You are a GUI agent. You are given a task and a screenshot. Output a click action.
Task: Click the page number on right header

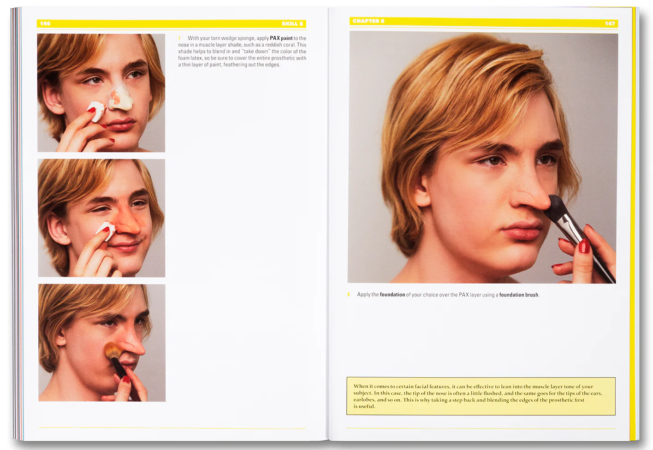[x=609, y=21]
